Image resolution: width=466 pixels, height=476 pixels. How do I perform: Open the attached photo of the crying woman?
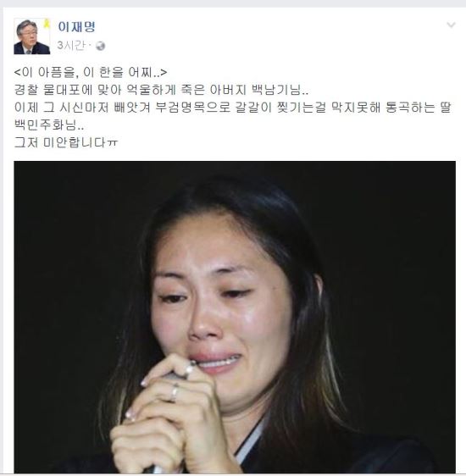(235, 317)
